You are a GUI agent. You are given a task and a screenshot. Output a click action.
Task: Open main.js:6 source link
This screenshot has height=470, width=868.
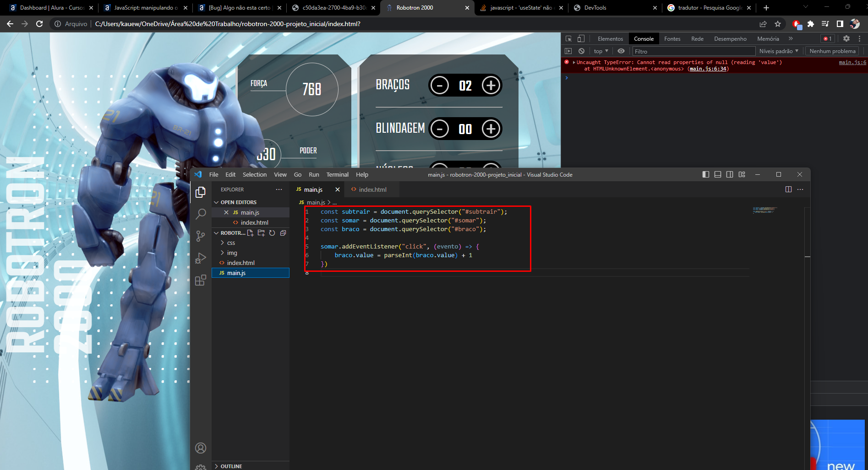(x=852, y=62)
